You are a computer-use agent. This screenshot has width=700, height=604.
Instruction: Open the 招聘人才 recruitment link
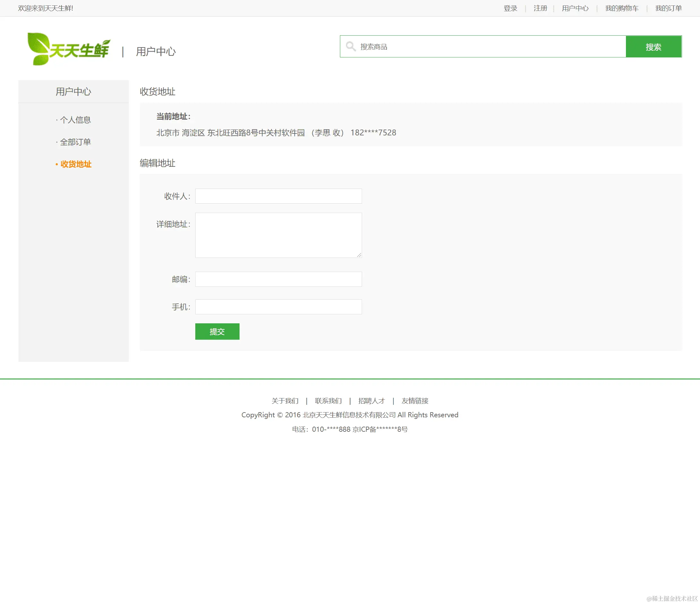372,401
